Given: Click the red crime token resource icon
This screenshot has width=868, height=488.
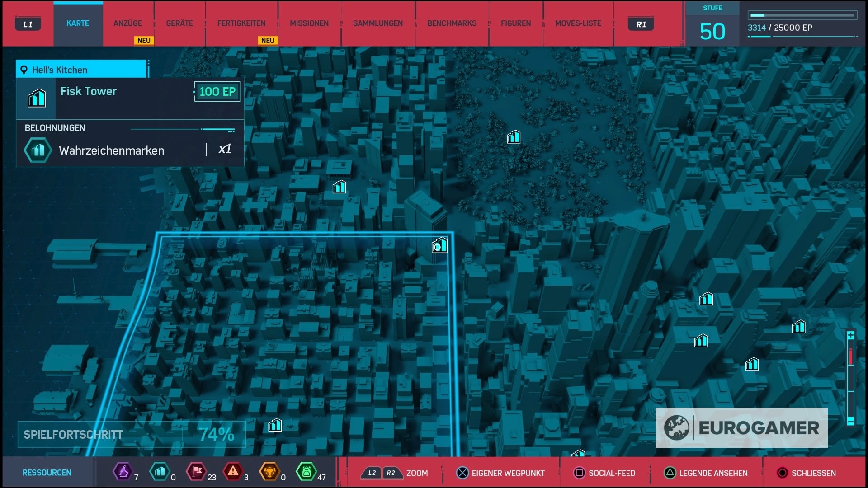Looking at the screenshot, I should tap(233, 472).
